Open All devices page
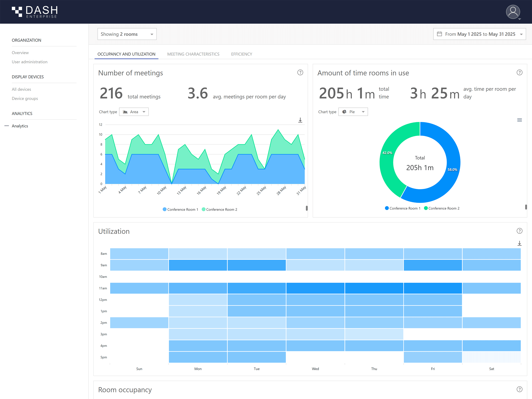The image size is (532, 399). point(21,89)
